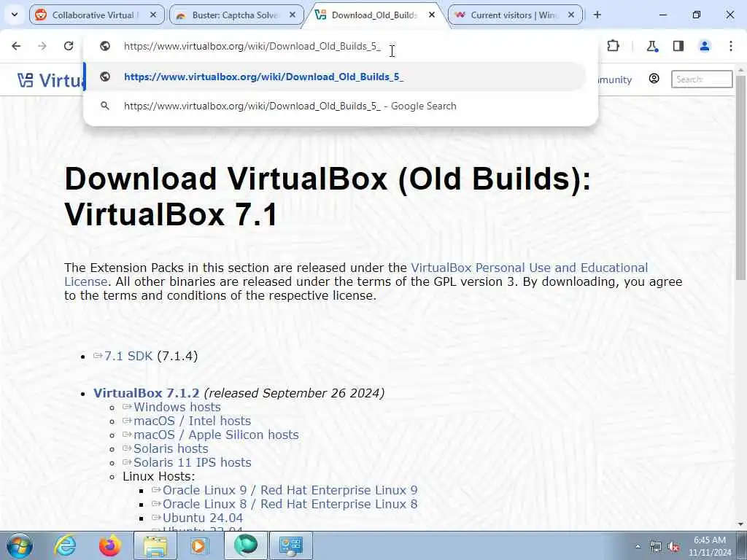
Task: Click the green orb taskbar app icon
Action: [245, 545]
